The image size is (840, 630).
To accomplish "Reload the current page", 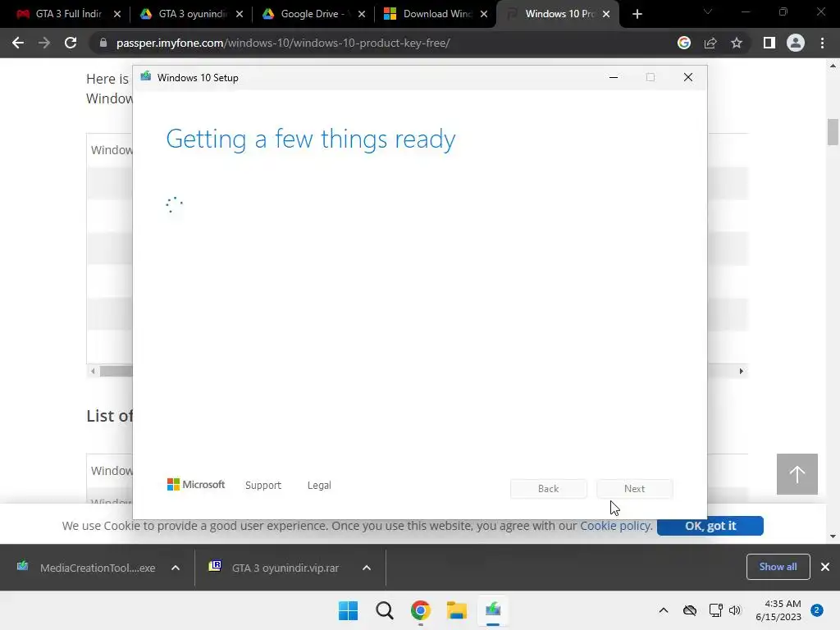I will pos(71,43).
